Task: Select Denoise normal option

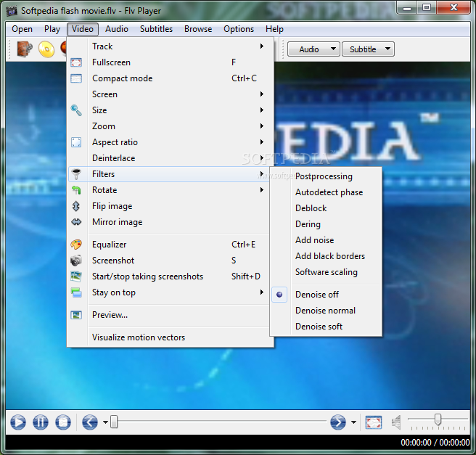Action: tap(326, 311)
